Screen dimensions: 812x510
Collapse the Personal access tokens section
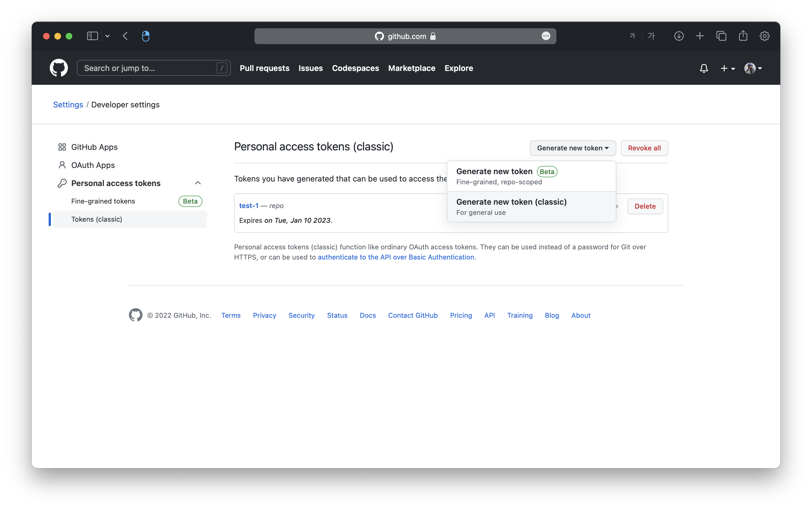click(x=198, y=183)
